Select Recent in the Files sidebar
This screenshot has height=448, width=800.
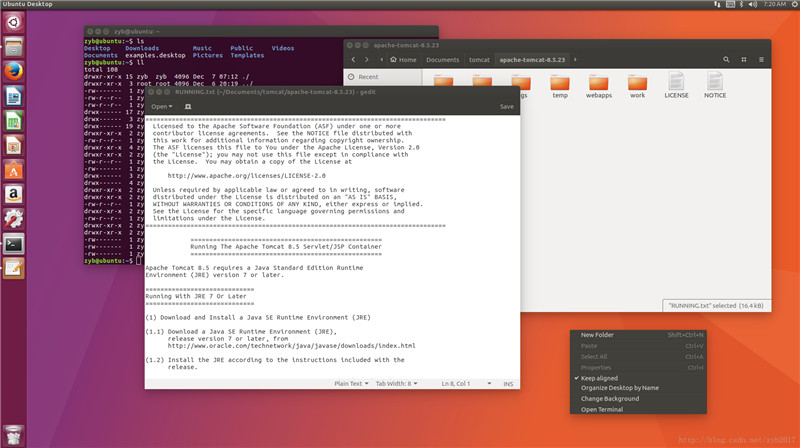click(368, 76)
